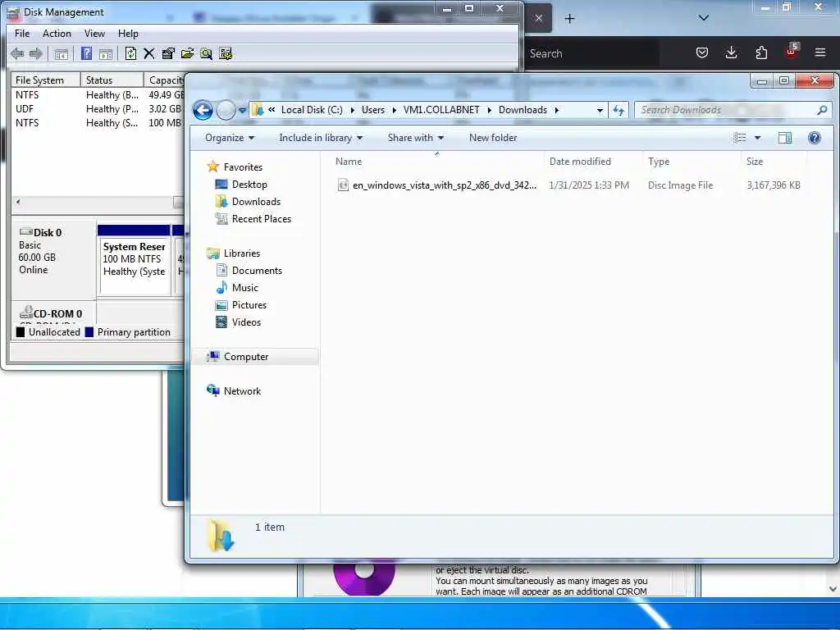Open view options dropdown arrow in Explorer

pyautogui.click(x=757, y=138)
